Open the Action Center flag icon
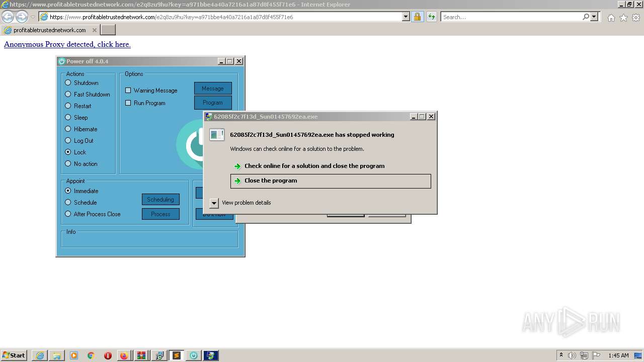Image resolution: width=644 pixels, height=362 pixels. [596, 355]
